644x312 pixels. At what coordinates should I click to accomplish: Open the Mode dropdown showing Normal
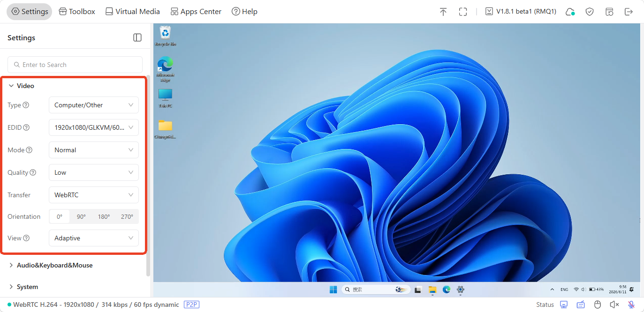coord(94,150)
